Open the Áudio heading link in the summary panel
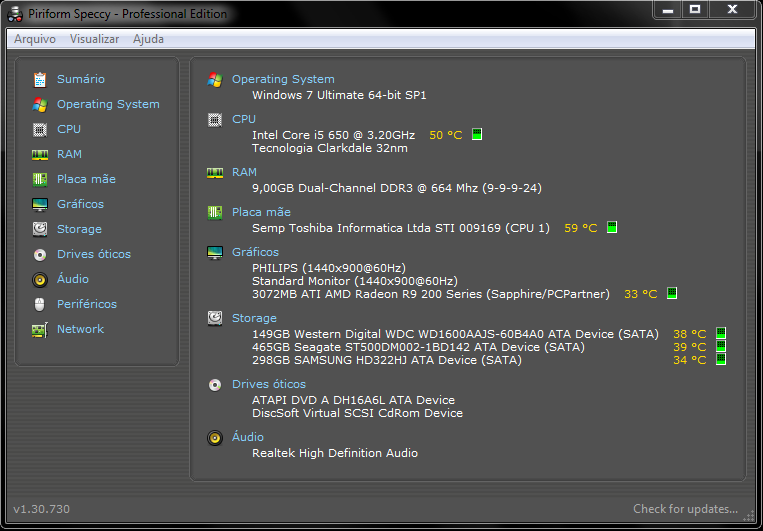 point(248,437)
